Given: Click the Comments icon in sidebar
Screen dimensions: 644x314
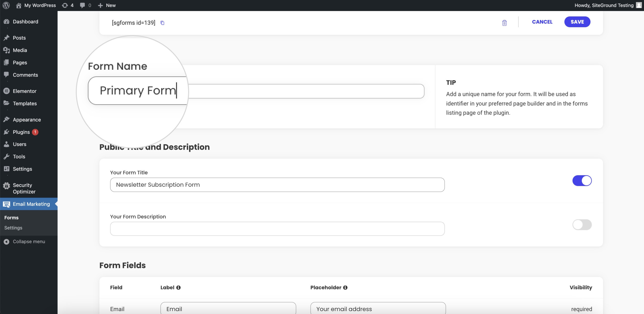Looking at the screenshot, I should (7, 75).
